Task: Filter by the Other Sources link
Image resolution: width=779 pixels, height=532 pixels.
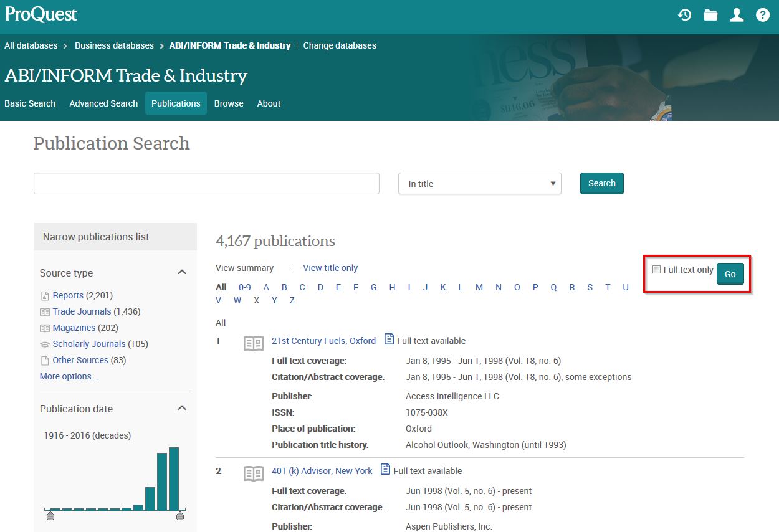Action: 80,360
